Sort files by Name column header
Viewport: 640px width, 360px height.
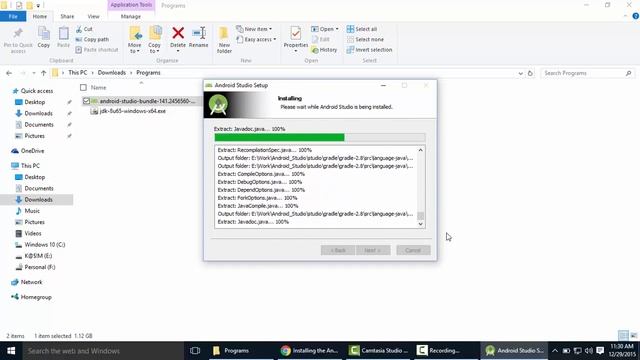click(98, 88)
